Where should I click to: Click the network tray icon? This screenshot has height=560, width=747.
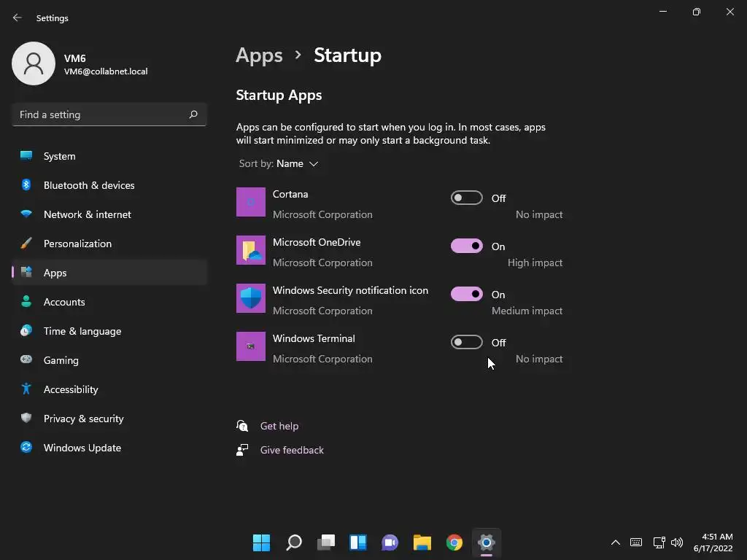659,542
